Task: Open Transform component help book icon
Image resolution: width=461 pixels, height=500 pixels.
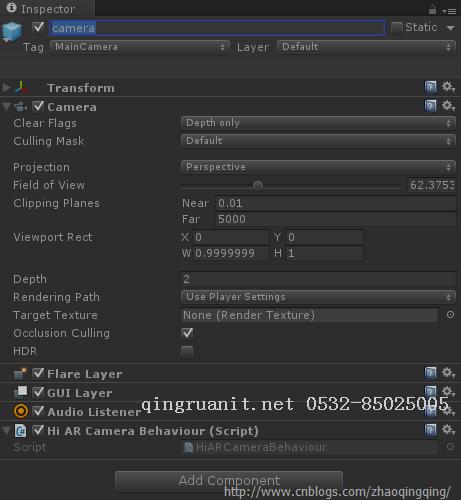Action: coord(430,87)
